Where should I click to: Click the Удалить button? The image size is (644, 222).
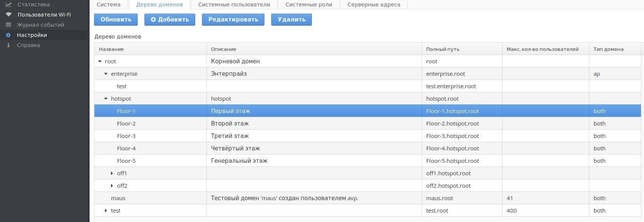point(291,20)
